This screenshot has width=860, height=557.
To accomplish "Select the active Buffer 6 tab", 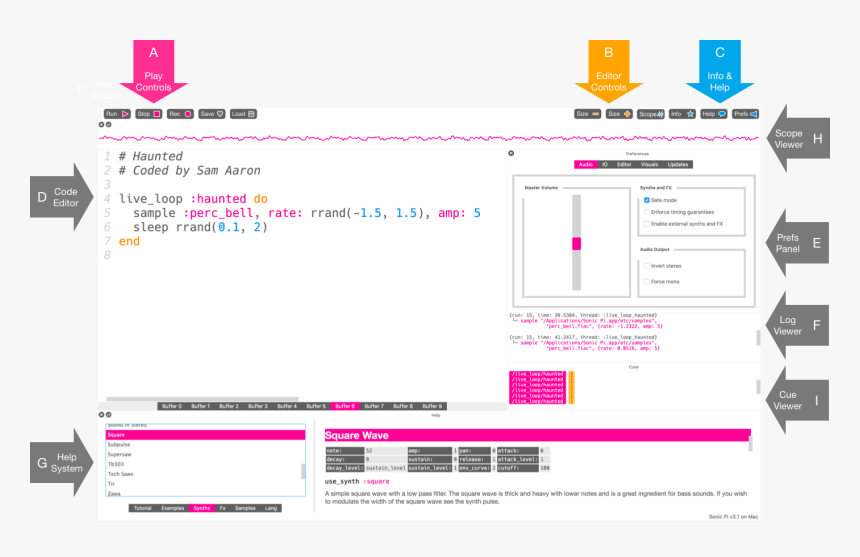I will coord(345,406).
